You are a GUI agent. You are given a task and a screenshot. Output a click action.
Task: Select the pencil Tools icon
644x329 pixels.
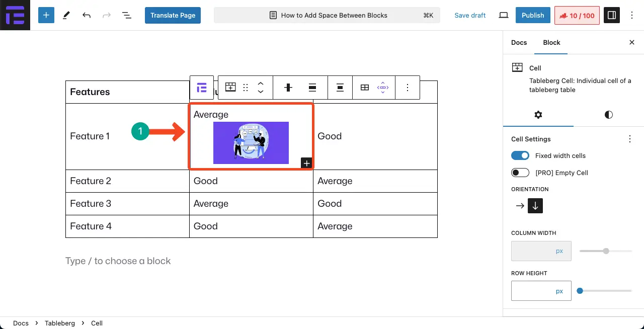66,15
